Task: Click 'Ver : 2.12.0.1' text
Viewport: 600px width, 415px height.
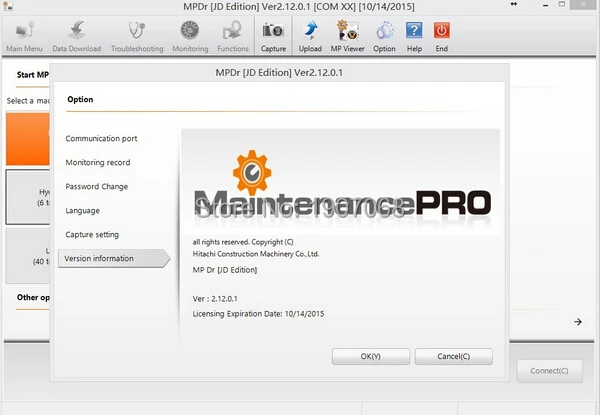Action: (x=215, y=299)
